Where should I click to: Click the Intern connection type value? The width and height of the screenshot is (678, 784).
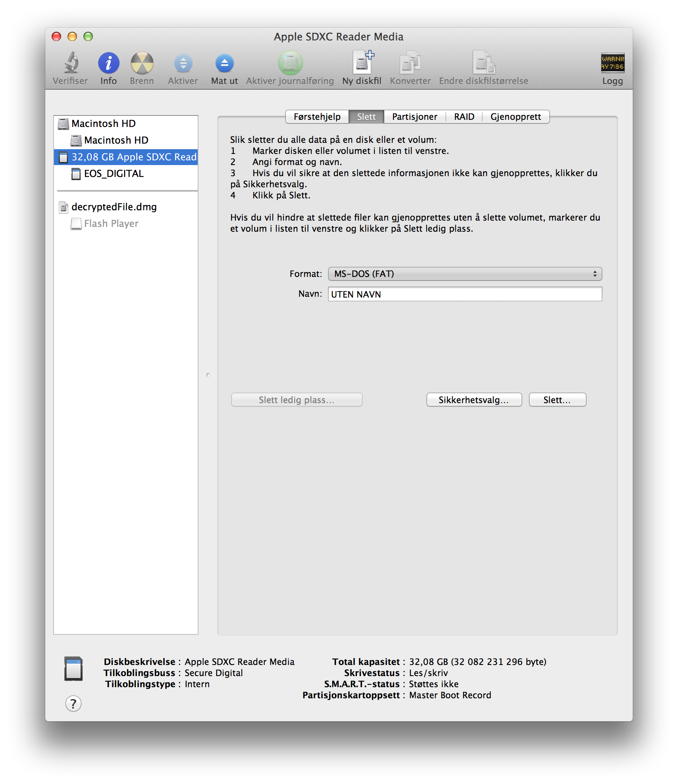pyautogui.click(x=197, y=684)
